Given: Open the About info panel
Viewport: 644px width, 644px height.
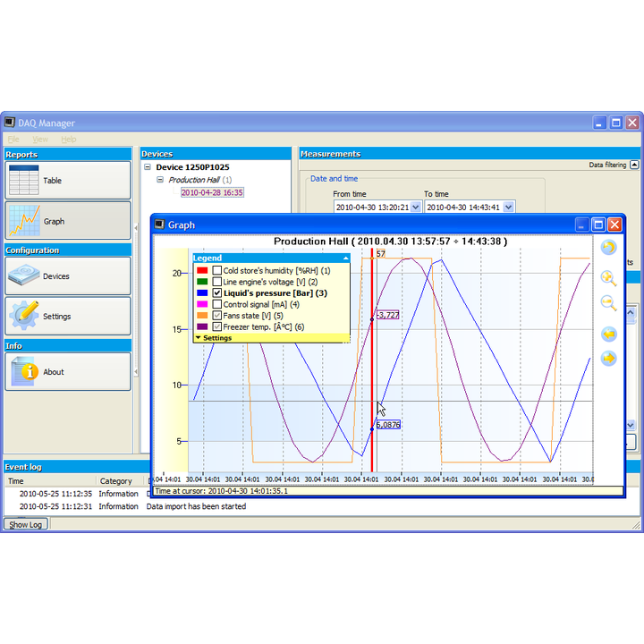Looking at the screenshot, I should (x=67, y=372).
